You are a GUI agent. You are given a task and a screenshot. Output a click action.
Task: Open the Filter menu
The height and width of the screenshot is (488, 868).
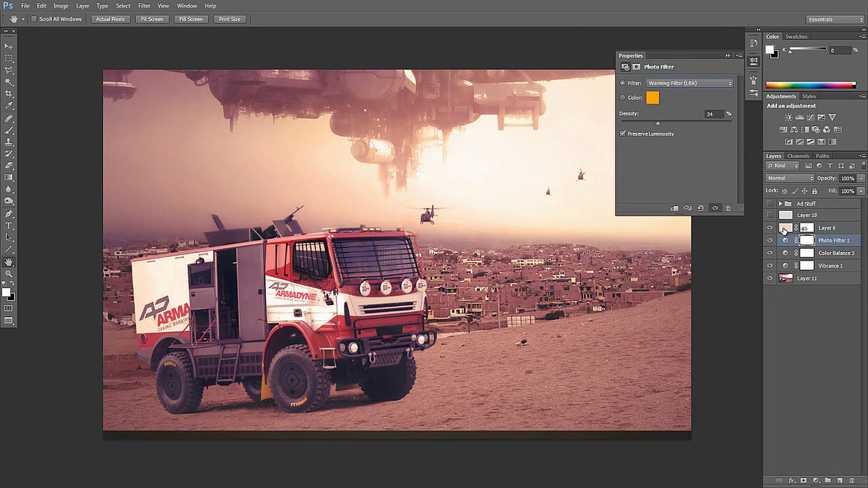144,6
